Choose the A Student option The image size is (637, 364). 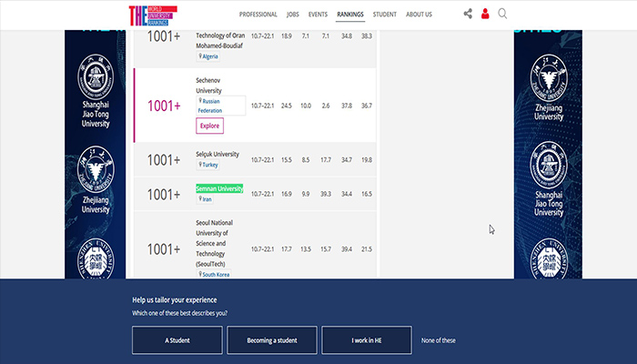177,340
